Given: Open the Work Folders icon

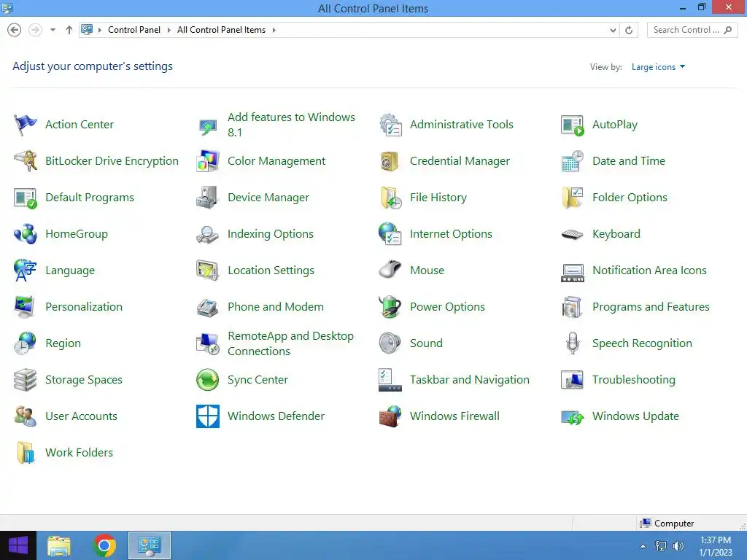Looking at the screenshot, I should [x=26, y=452].
